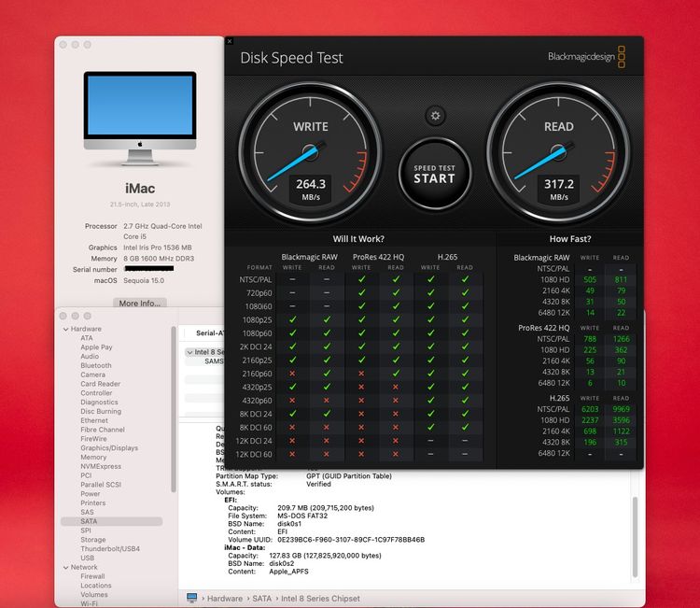Open Disk Speed Test settings gear
Screen dimensions: 700x608
[x=435, y=116]
